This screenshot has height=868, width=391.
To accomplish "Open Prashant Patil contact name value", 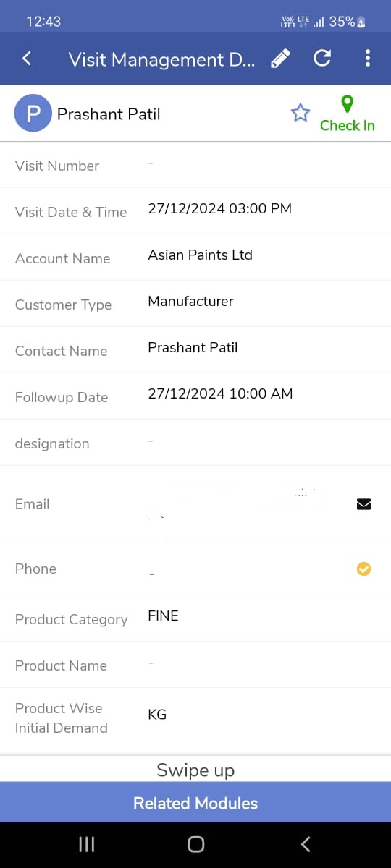I will (193, 347).
